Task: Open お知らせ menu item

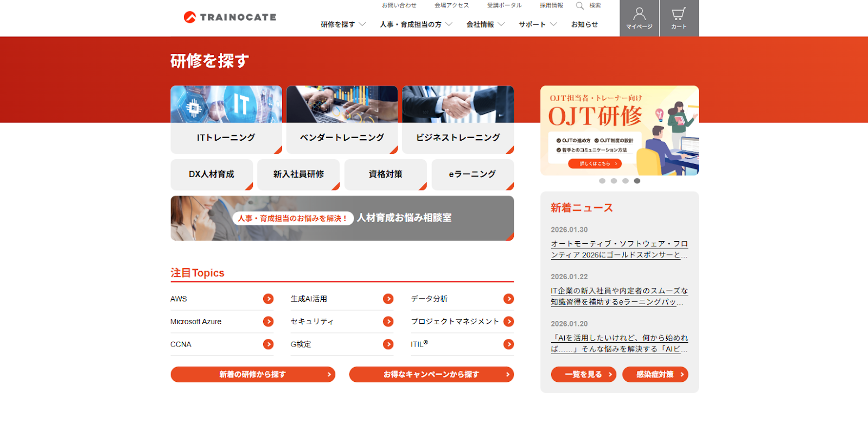Action: 584,24
